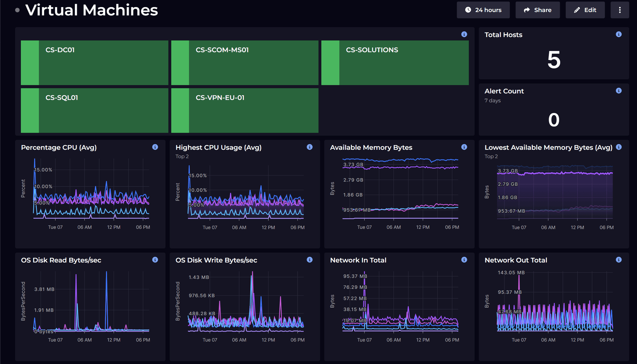
Task: Click the info icon on the VM status tile
Action: point(464,34)
